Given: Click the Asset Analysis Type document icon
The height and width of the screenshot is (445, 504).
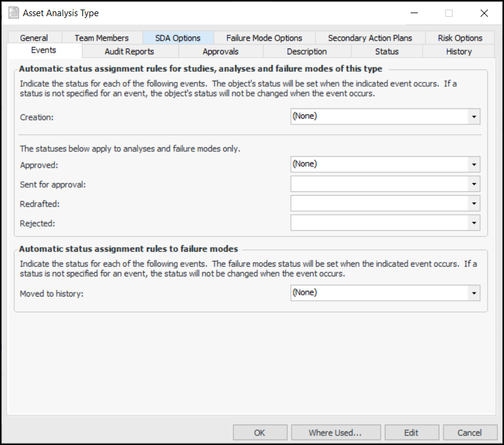Looking at the screenshot, I should [14, 13].
